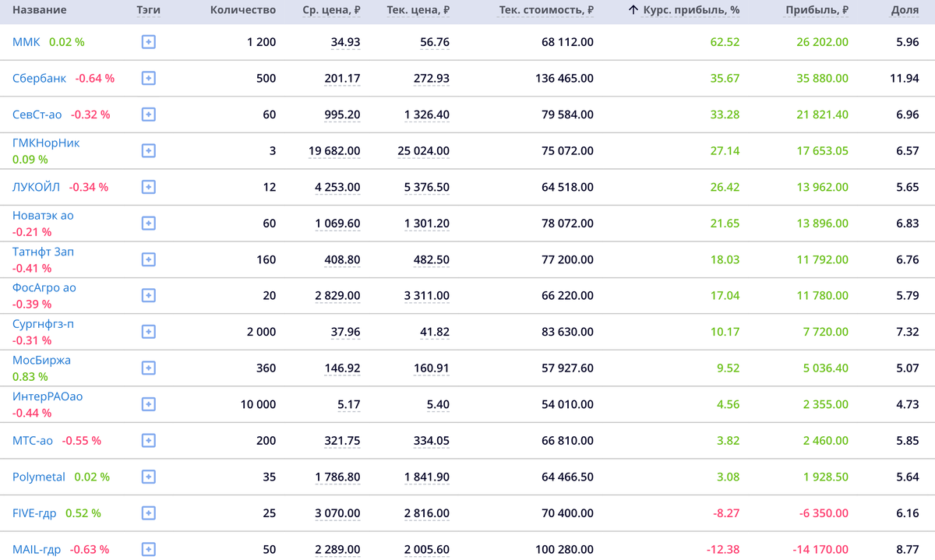The image size is (935, 560).
Task: Sort by the Доля column header
Action: [905, 11]
